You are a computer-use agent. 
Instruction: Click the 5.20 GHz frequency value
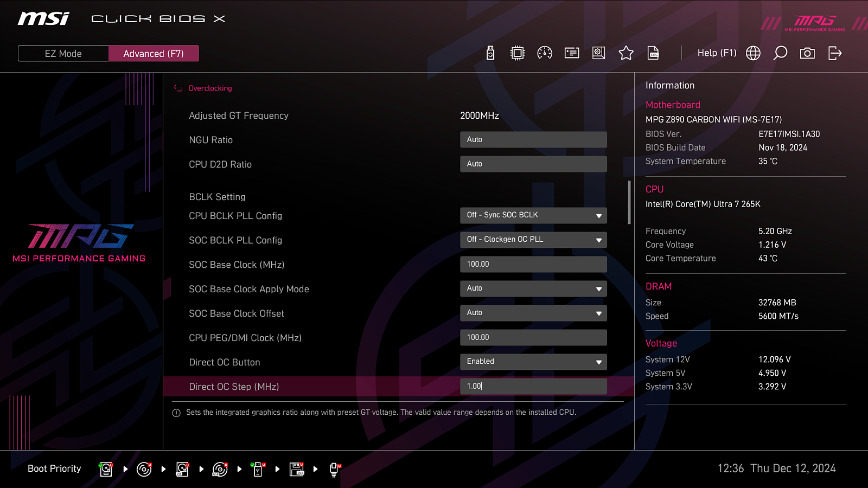click(x=775, y=231)
